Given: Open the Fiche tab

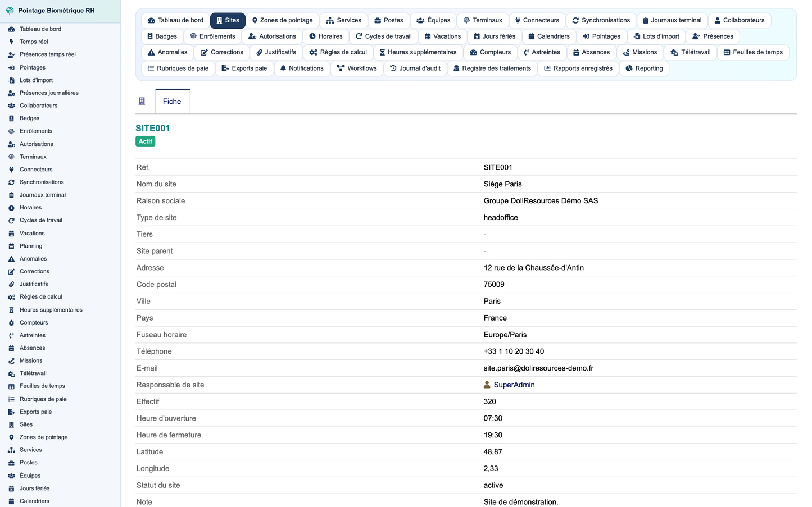Looking at the screenshot, I should tap(173, 102).
